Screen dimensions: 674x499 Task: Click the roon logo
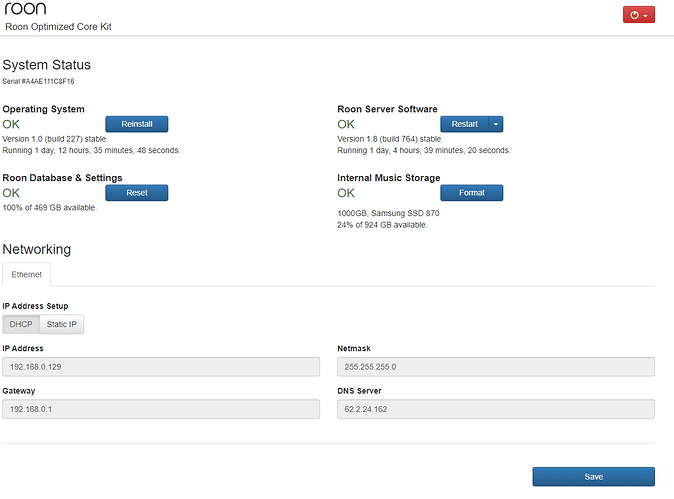(x=25, y=8)
